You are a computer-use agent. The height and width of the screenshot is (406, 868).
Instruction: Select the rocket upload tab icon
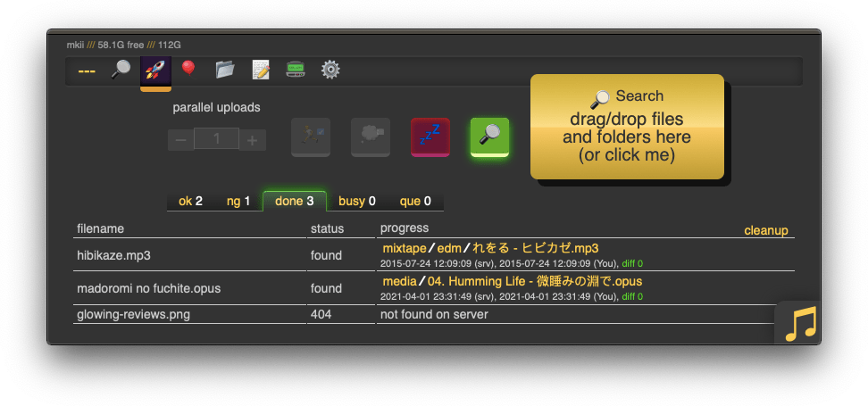[155, 71]
